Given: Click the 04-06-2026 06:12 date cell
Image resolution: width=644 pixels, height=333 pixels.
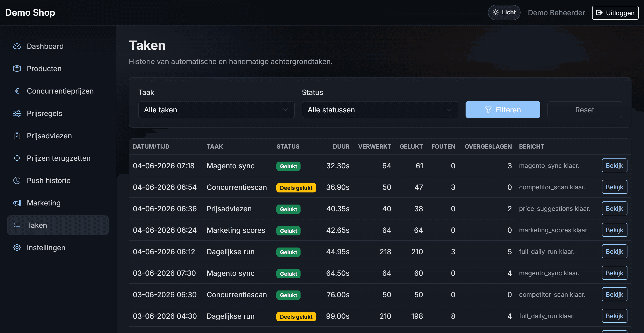Looking at the screenshot, I should 164,252.
